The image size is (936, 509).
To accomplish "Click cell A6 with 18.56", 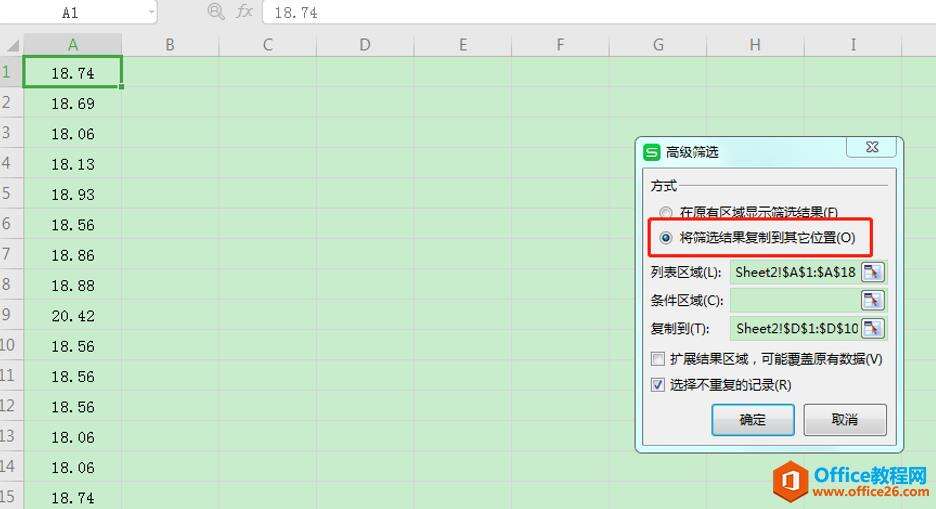I will pos(73,224).
